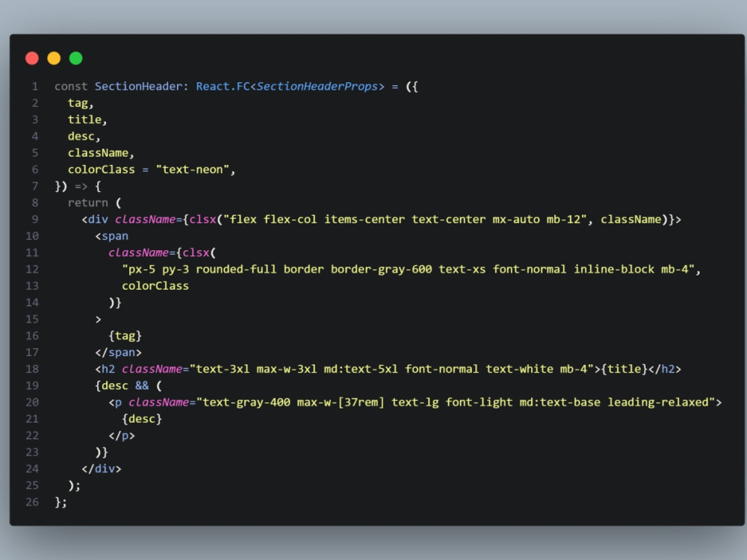Click the 'desc,' parameter on line 4
The image size is (747, 560).
84,136
